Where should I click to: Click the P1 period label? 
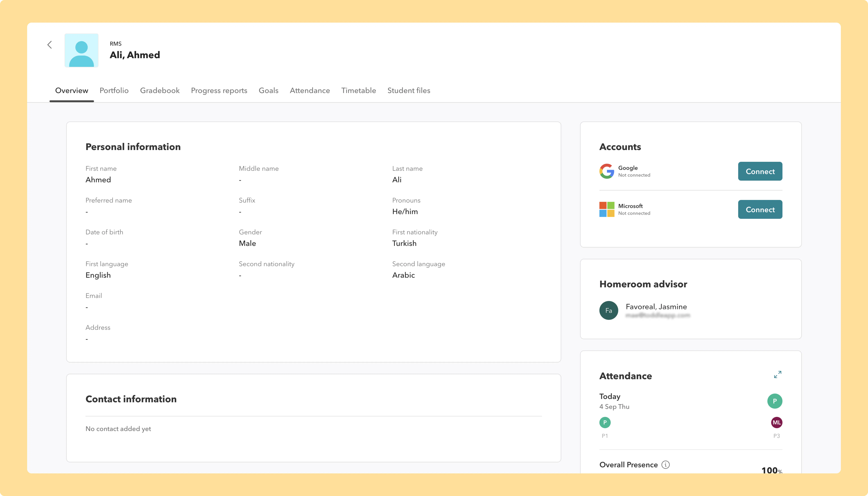pos(605,436)
